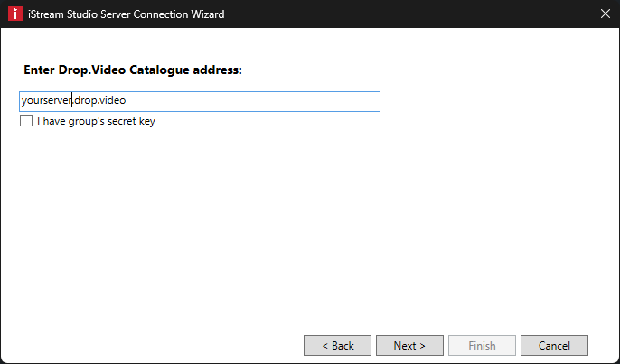Place cursor on "yourserver" in address field
Viewport: 620px width, 364px height.
(46, 101)
